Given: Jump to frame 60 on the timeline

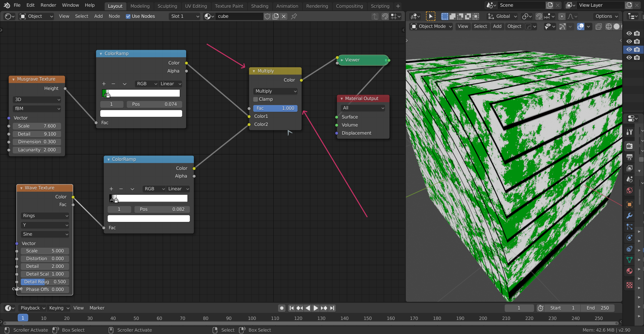Looking at the screenshot, I should click(x=159, y=318).
